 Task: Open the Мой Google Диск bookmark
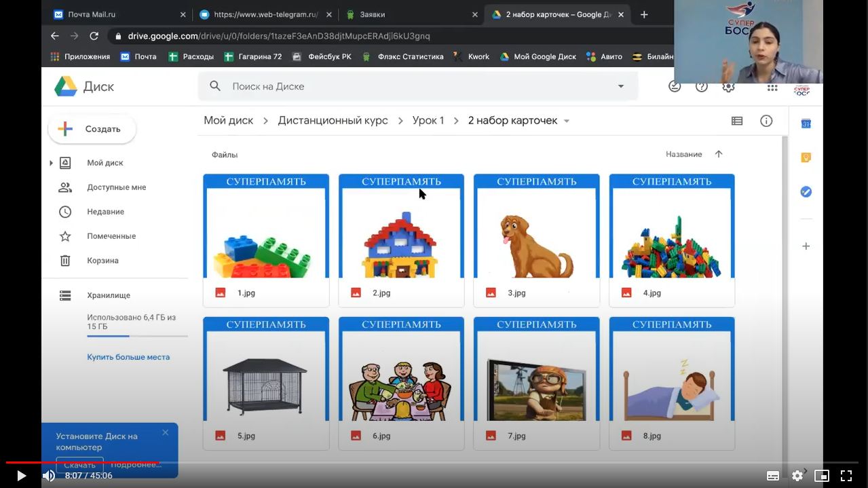[537, 56]
